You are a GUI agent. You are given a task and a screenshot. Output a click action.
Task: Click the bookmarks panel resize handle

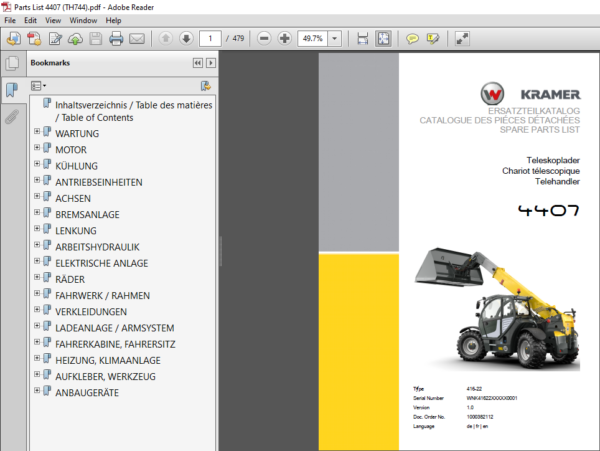point(220,251)
